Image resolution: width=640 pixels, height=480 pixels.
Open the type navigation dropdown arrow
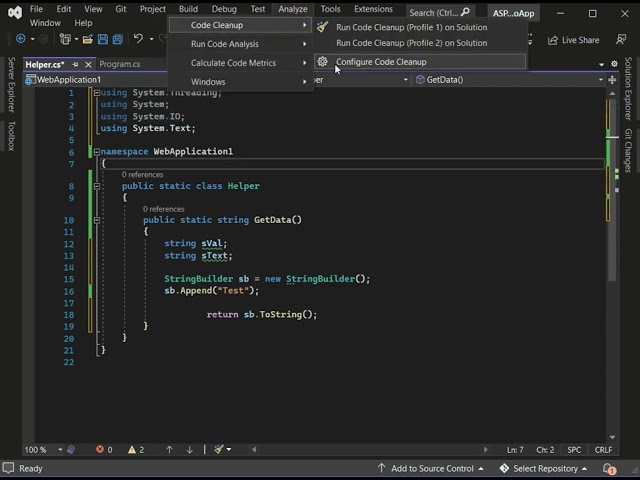[x=405, y=80]
